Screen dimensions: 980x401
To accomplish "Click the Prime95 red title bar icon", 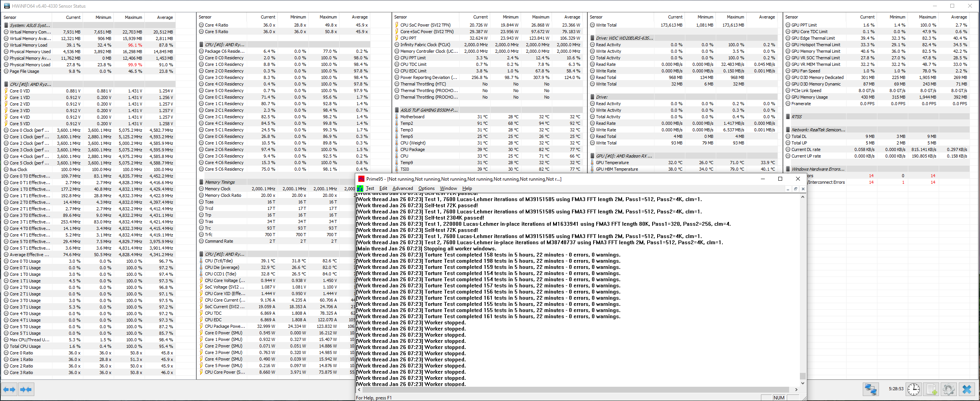I will [x=361, y=179].
